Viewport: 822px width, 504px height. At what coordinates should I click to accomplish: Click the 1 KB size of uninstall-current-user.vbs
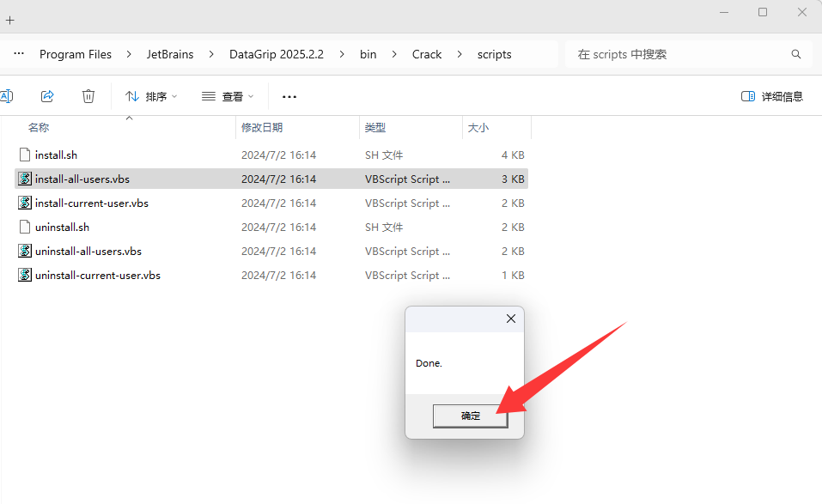pos(513,276)
